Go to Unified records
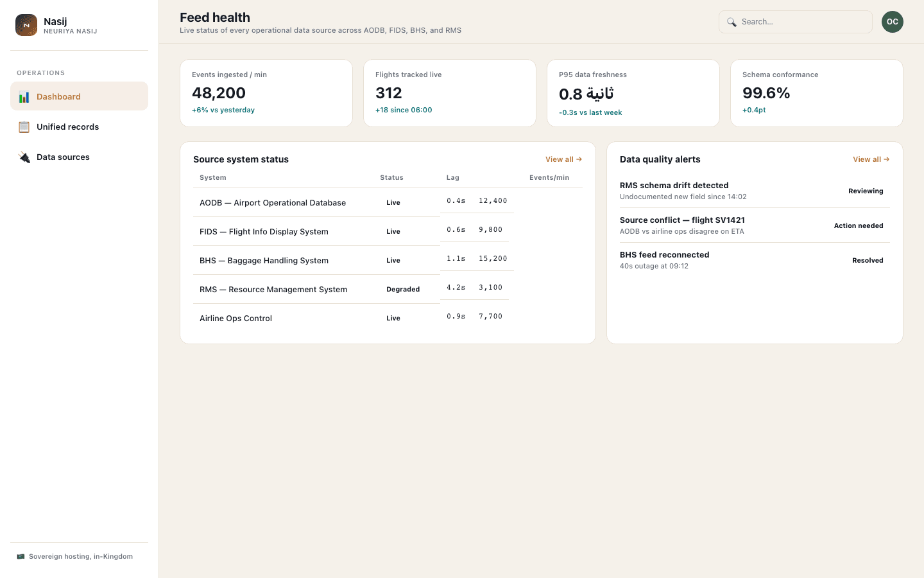The width and height of the screenshot is (924, 578). coord(79,127)
